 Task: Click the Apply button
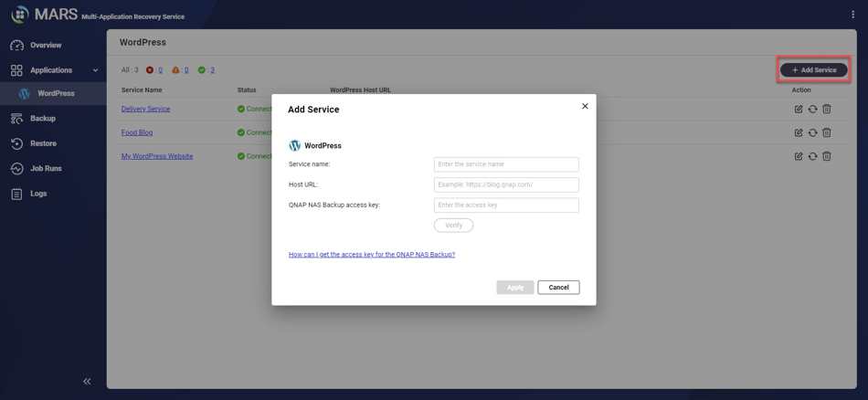click(x=515, y=288)
